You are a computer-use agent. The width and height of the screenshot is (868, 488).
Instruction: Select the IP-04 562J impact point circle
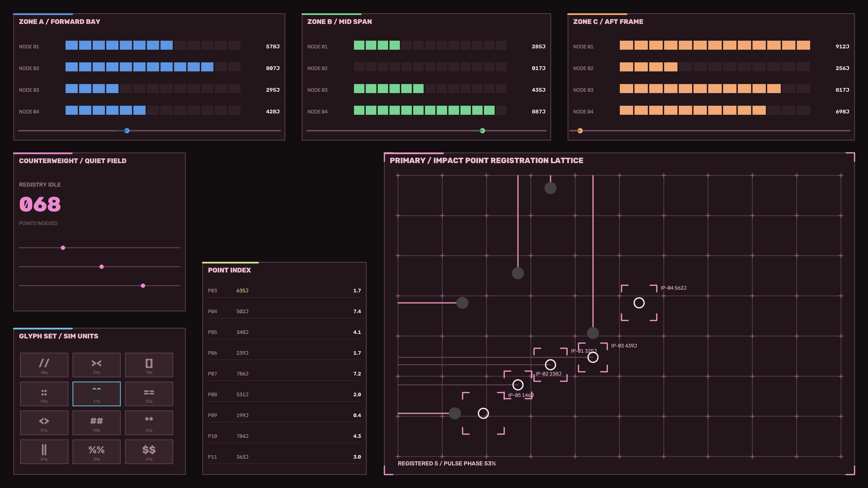coord(639,303)
